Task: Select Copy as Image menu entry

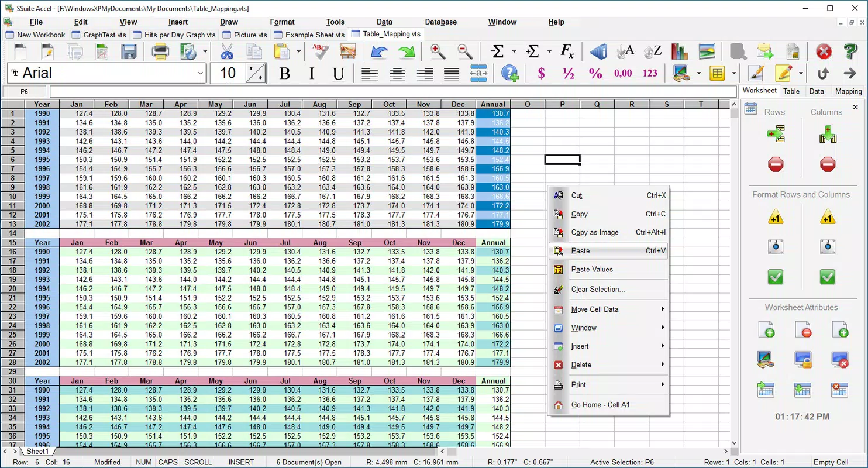Action: tap(608, 232)
